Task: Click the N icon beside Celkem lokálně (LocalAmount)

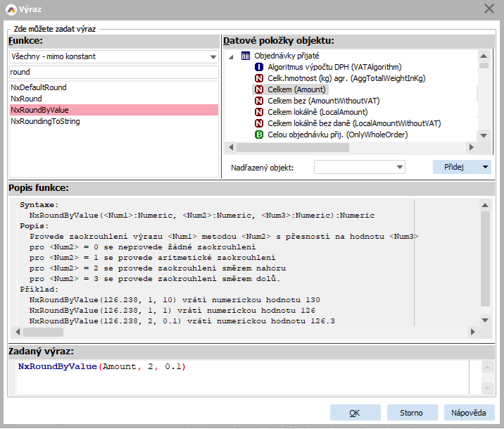Action: point(259,112)
